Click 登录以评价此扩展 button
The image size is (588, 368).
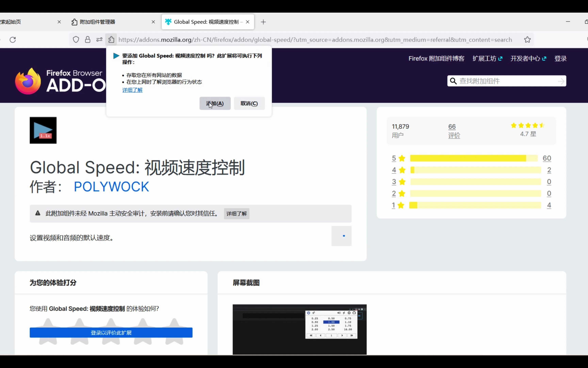tap(111, 332)
